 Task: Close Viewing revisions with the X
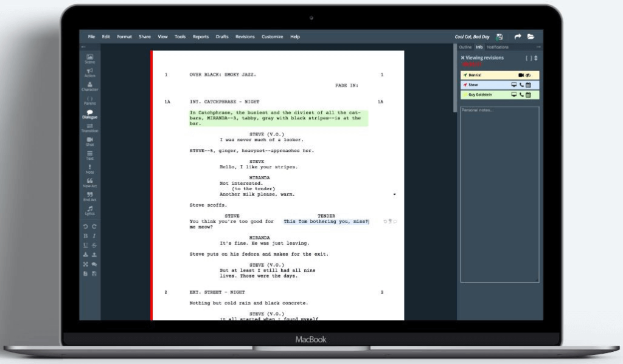pyautogui.click(x=462, y=58)
